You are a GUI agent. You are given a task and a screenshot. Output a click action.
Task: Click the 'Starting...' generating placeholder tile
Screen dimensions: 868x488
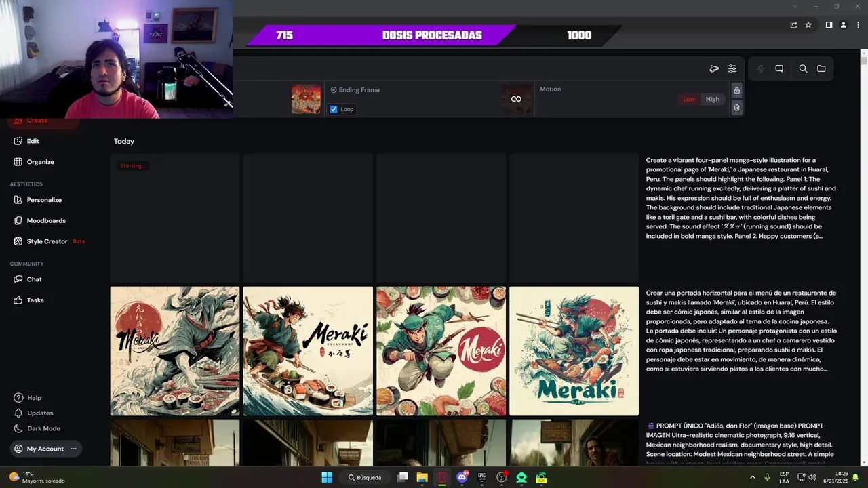(175, 218)
